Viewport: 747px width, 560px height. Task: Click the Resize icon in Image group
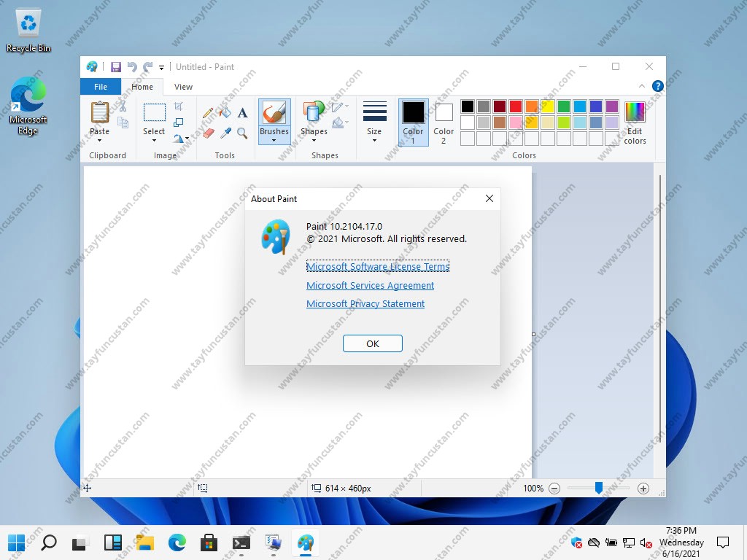tap(178, 122)
